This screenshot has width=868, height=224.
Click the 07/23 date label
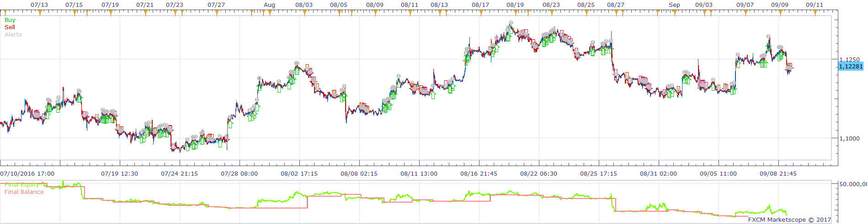(x=175, y=5)
